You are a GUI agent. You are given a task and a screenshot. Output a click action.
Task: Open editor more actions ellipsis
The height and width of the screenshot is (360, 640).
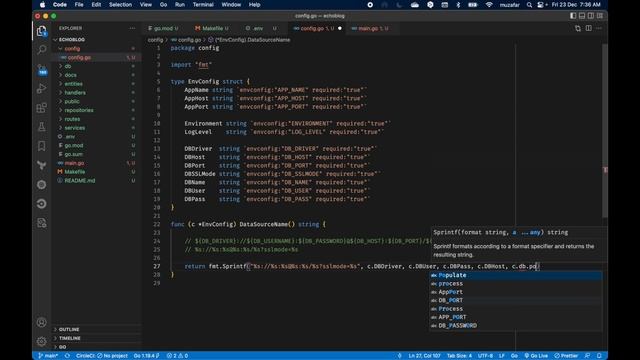point(599,28)
